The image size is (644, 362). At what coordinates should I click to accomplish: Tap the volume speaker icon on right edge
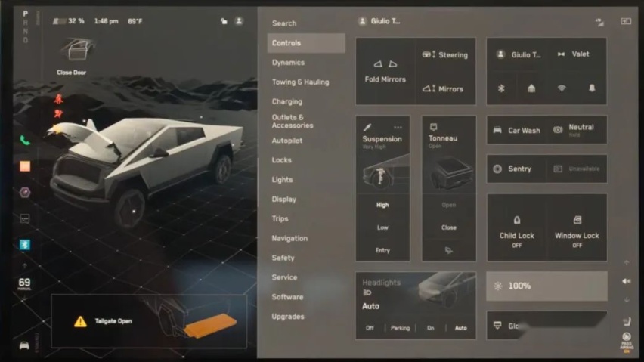coord(626,281)
